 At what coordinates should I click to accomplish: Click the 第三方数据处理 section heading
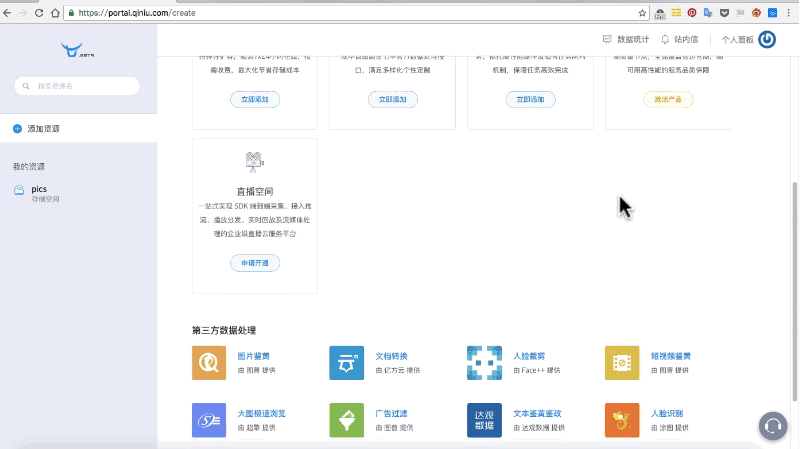click(224, 330)
